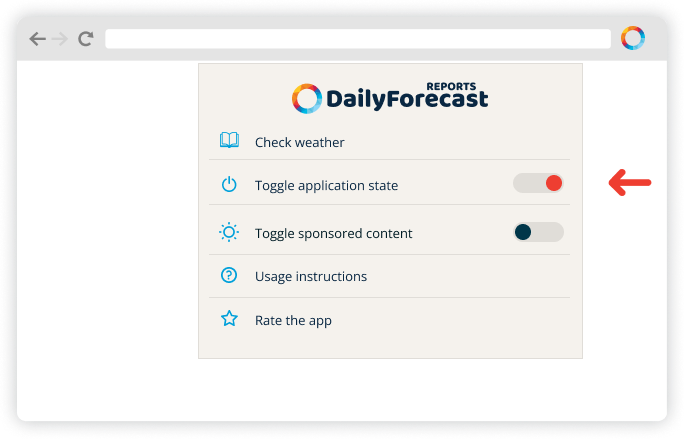
Task: Click the question mark help icon
Action: [229, 275]
